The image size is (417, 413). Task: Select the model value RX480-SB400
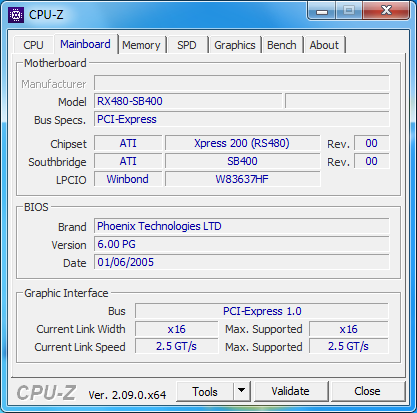point(188,101)
